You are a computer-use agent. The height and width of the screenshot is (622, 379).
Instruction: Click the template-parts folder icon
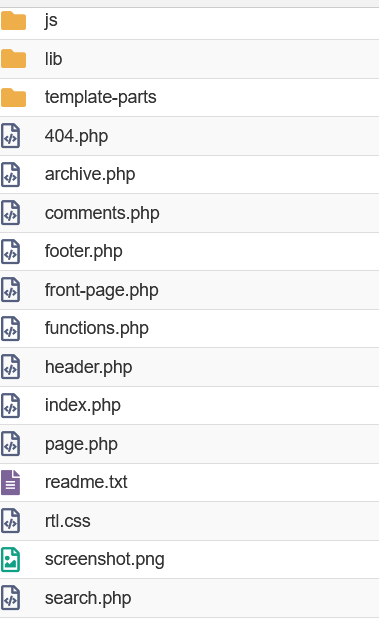[13, 98]
